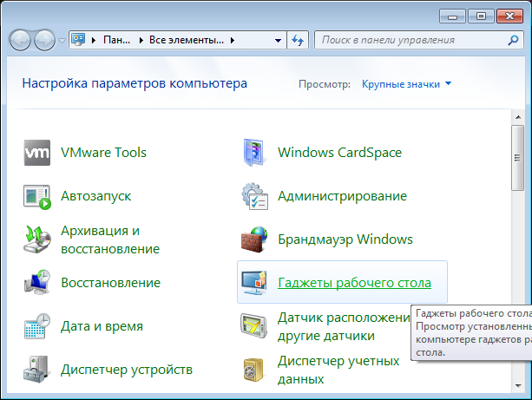Open Восстановление link
Viewport: 532px width, 400px height.
coord(110,283)
